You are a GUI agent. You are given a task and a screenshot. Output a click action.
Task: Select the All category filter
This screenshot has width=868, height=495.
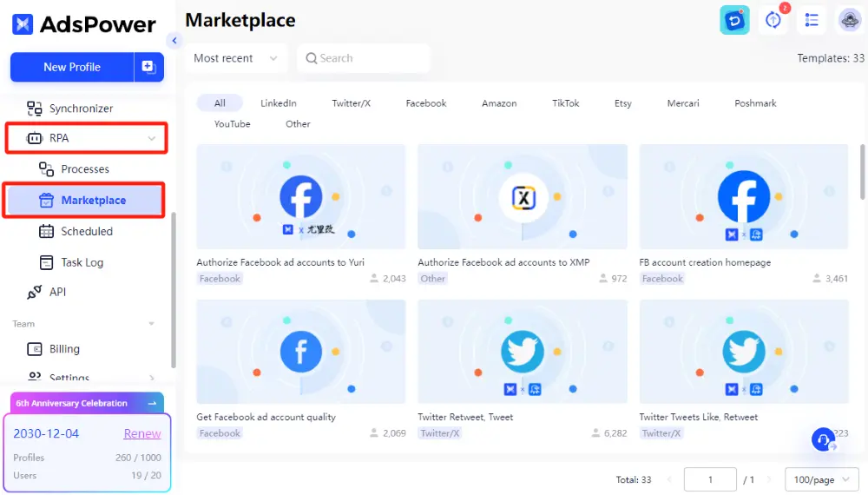click(220, 103)
